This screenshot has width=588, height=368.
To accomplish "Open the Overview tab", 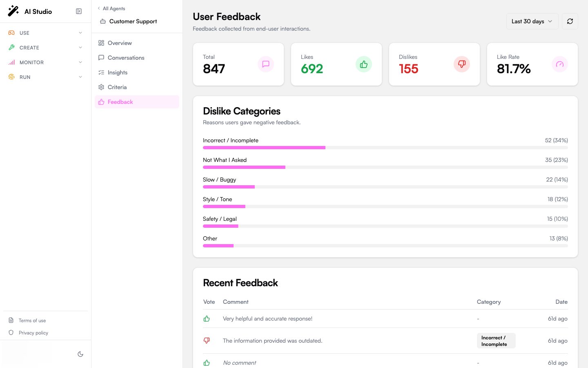I will (137, 43).
